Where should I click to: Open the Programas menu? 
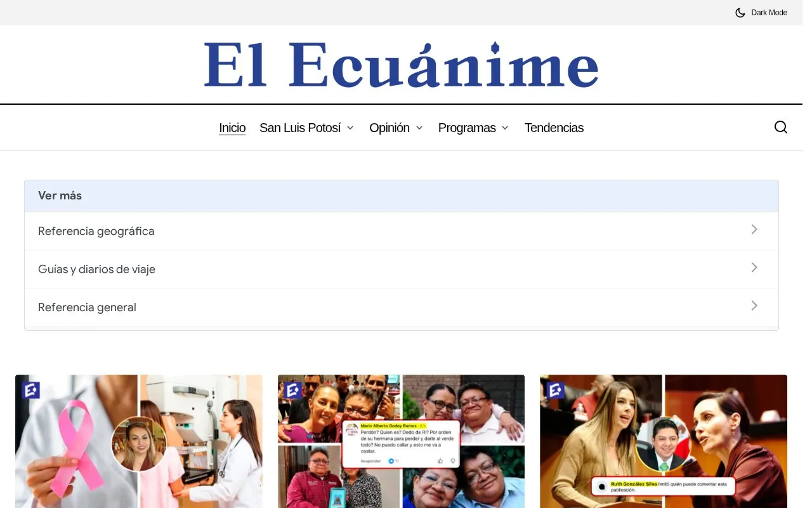click(467, 128)
